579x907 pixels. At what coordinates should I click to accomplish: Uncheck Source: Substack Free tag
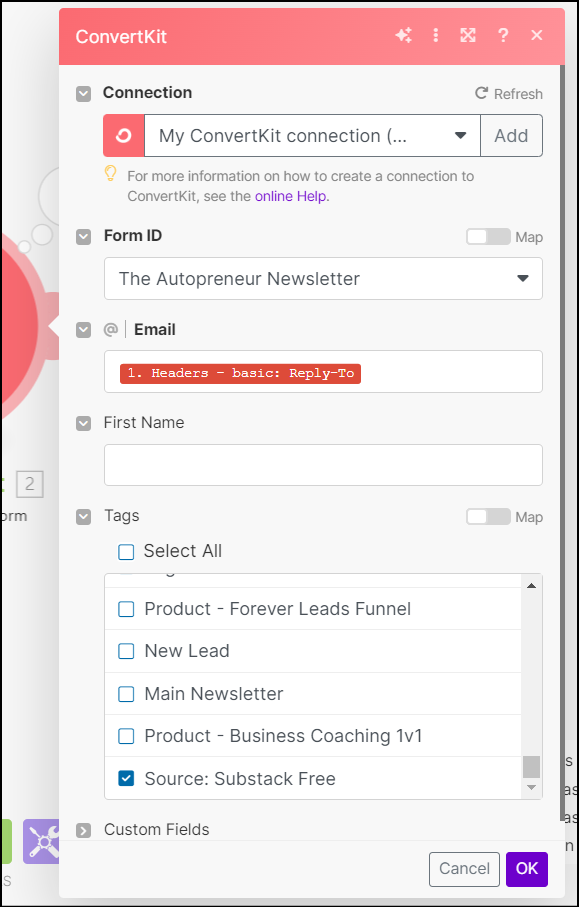pos(126,778)
